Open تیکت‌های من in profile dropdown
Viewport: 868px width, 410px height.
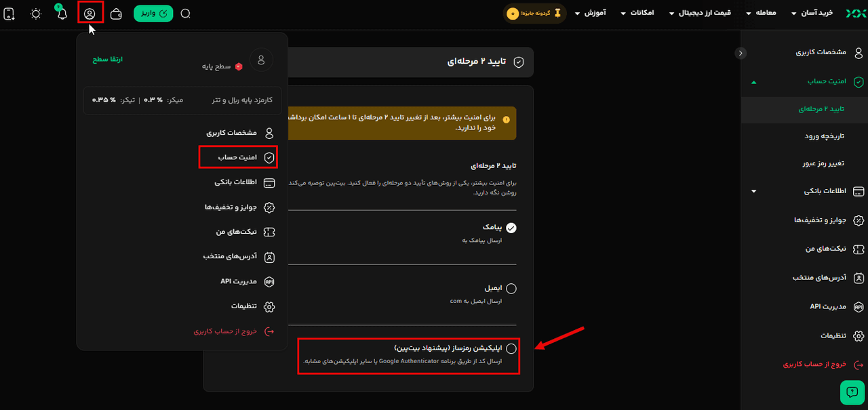tap(245, 232)
